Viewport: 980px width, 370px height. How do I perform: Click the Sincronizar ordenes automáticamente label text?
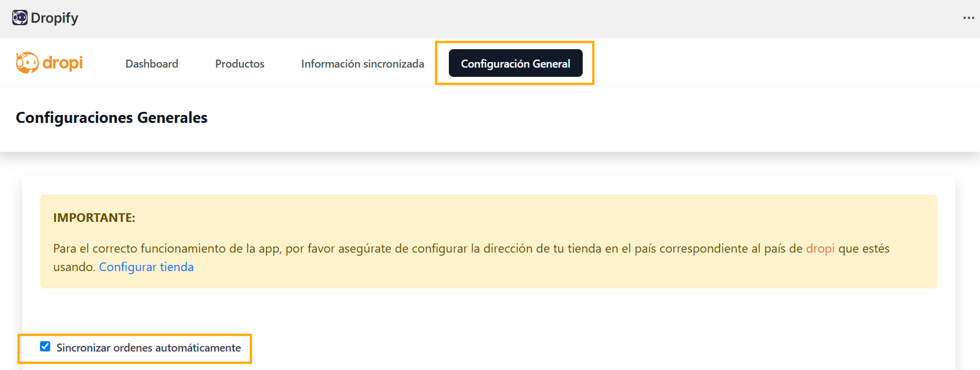coord(149,348)
